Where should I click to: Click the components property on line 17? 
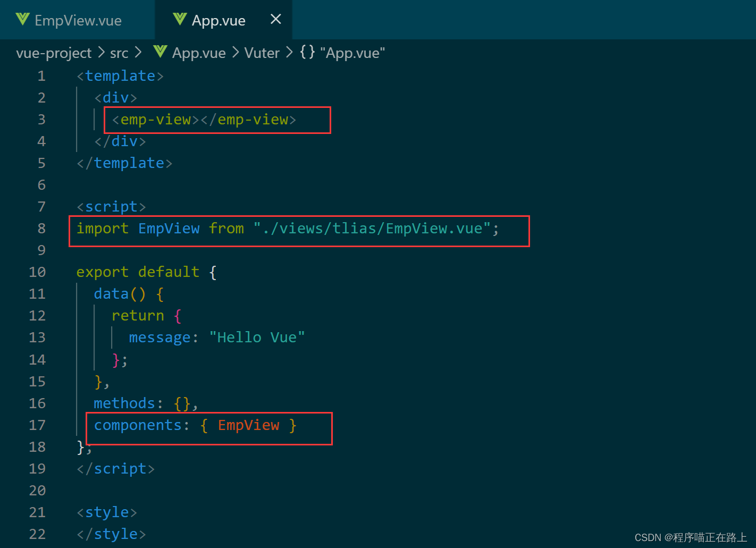pos(138,425)
